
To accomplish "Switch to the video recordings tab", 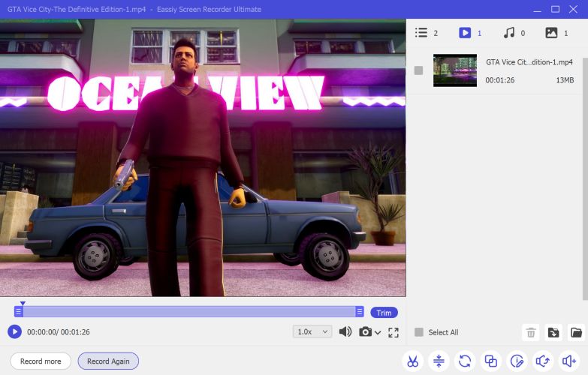I will [470, 33].
